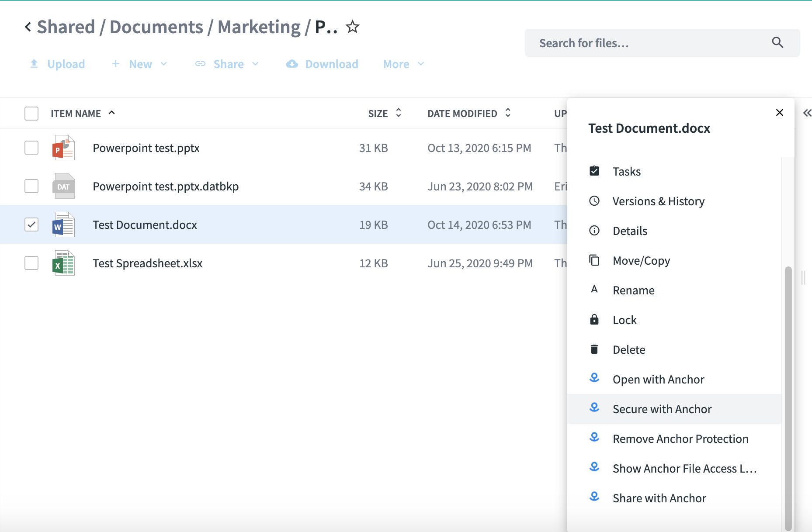
Task: Expand the Share dropdown menu
Action: pos(227,64)
